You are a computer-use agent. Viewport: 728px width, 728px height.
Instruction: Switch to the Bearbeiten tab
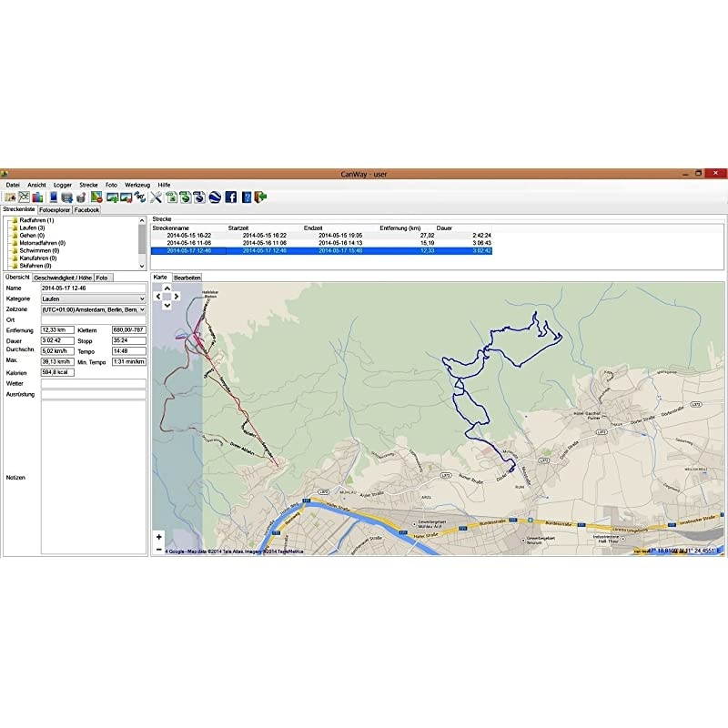[187, 278]
